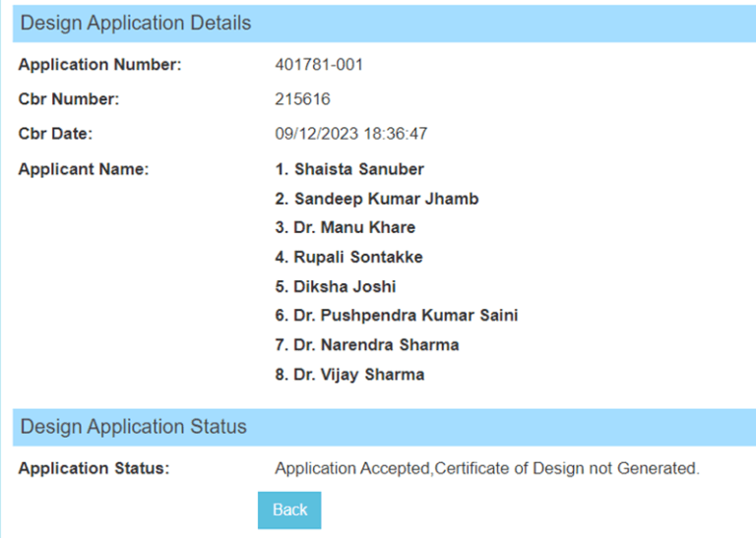This screenshot has height=538, width=756.
Task: Click the application status message text
Action: 487,468
